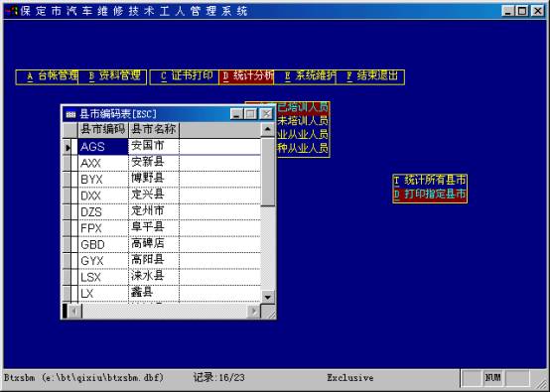550x392 pixels.
Task: Click the application icon in main title bar
Action: click(x=11, y=11)
